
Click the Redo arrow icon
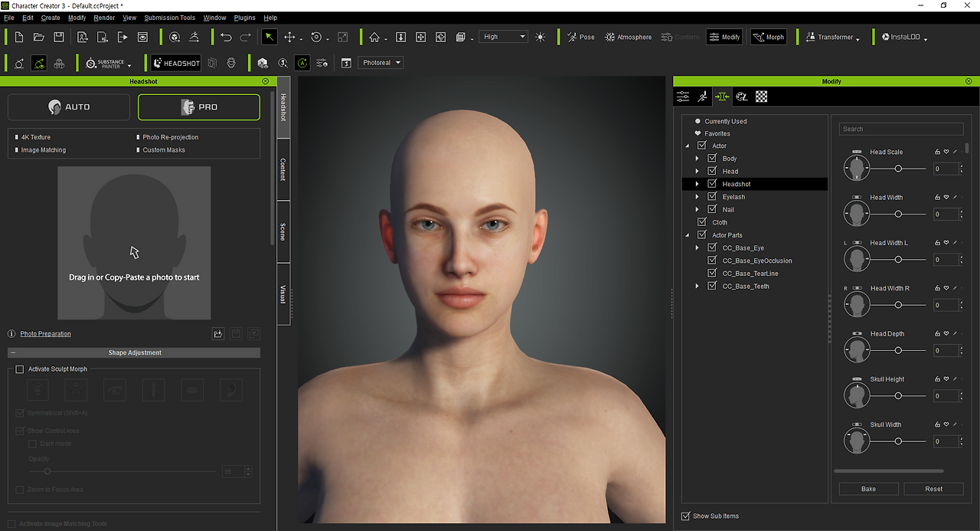point(246,37)
